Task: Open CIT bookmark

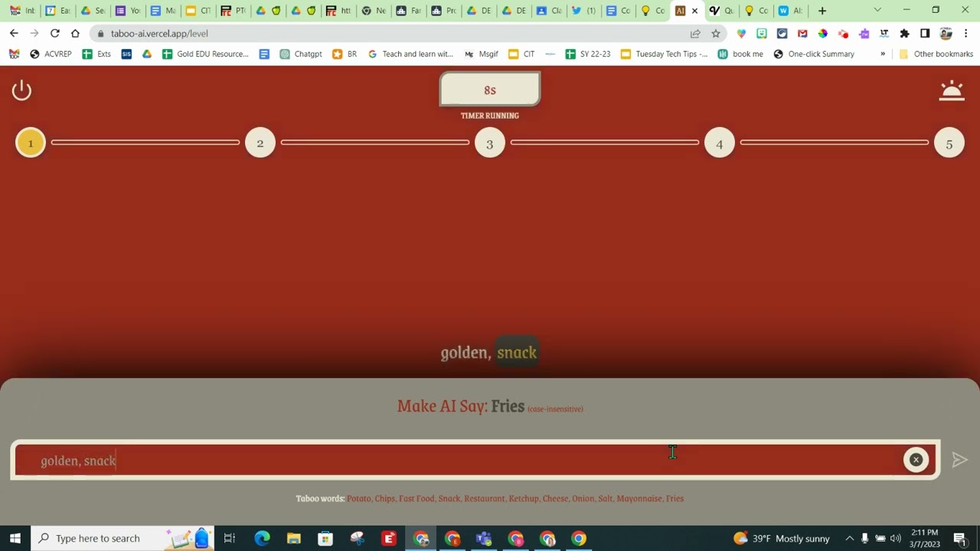Action: click(x=521, y=54)
